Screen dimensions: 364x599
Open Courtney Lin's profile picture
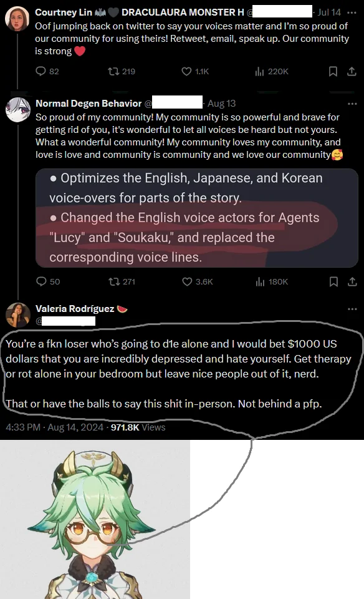click(17, 18)
